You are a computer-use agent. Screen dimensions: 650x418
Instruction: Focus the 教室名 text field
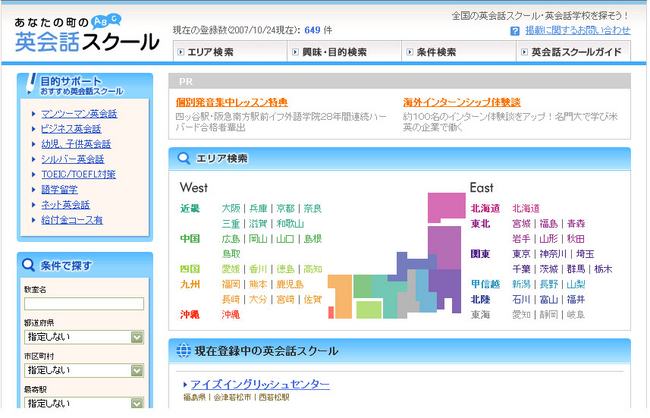point(84,304)
